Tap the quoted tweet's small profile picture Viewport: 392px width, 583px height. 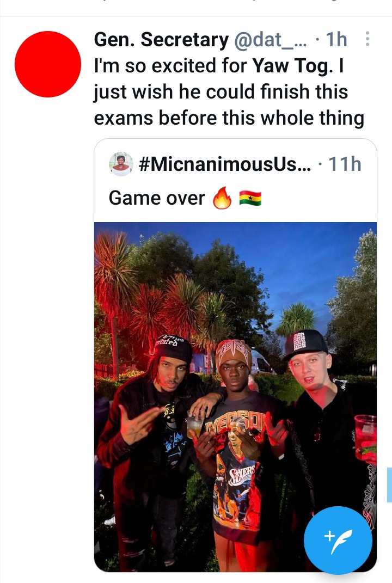[121, 164]
